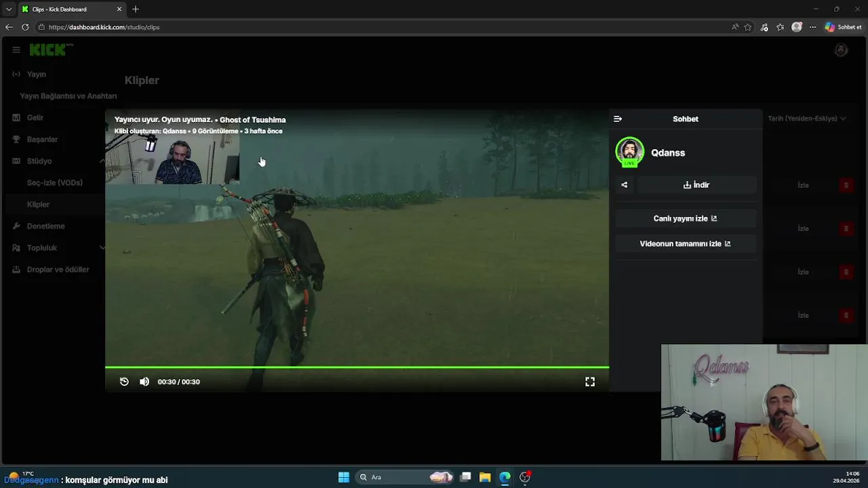The height and width of the screenshot is (488, 868).
Task: Open Task View on the taskbar
Action: 465,477
